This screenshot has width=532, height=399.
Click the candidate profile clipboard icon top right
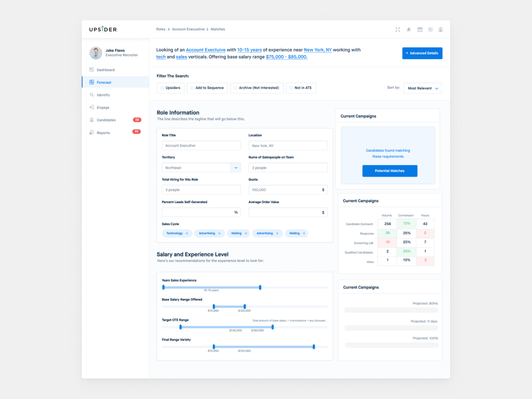click(440, 29)
